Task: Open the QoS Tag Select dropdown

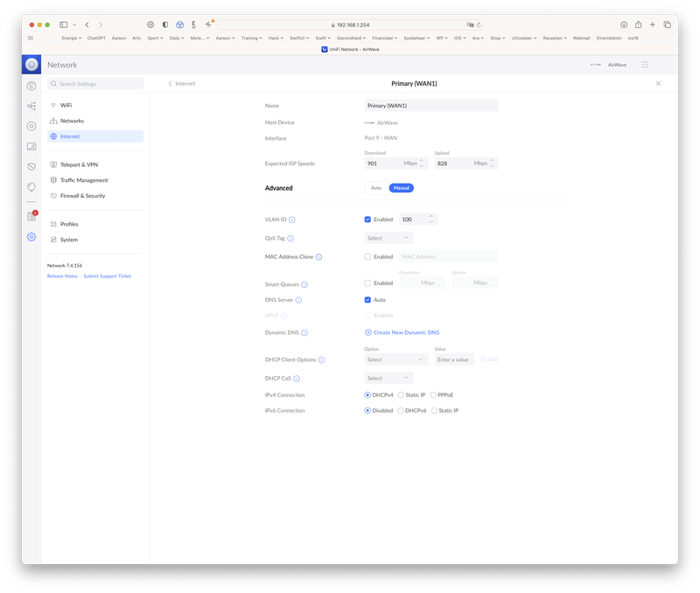Action: 388,238
